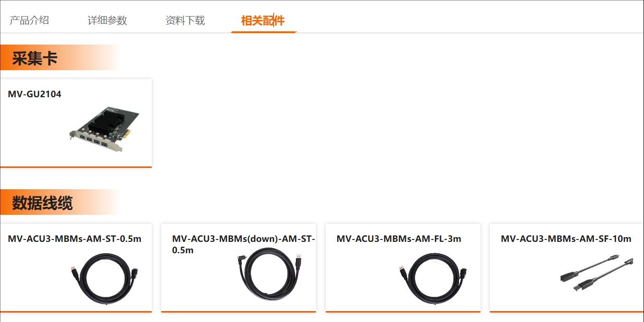Click the 数据线缆 section header
Image resolution: width=644 pixels, height=322 pixels.
click(42, 202)
